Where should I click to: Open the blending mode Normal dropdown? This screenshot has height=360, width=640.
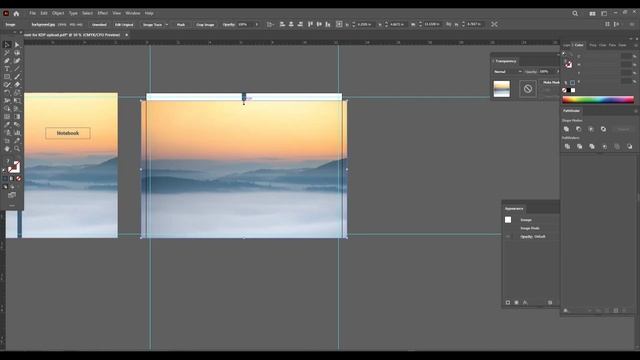(508, 71)
